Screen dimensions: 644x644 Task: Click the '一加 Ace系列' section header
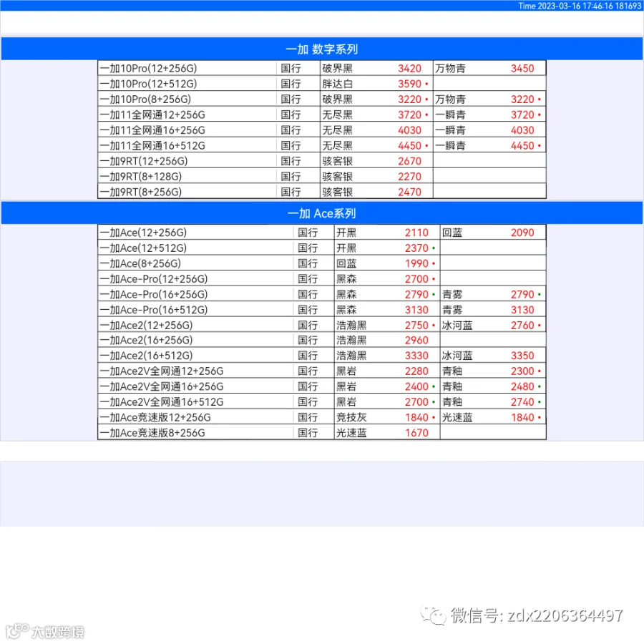(x=322, y=213)
